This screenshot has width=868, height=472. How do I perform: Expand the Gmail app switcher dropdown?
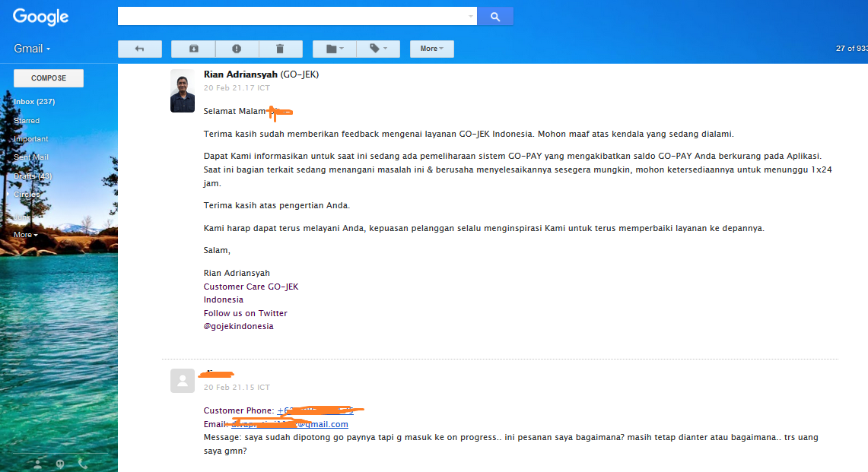[x=32, y=49]
